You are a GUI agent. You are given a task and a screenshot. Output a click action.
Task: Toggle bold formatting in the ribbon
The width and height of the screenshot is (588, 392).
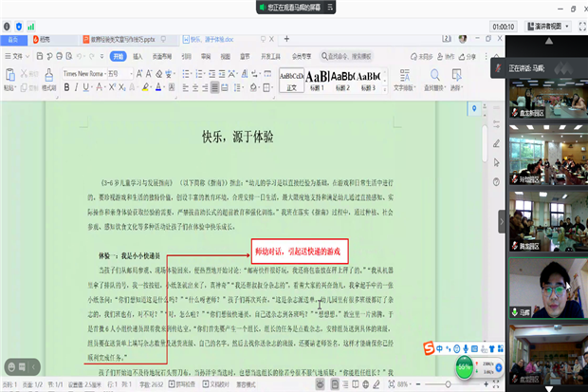click(x=66, y=87)
